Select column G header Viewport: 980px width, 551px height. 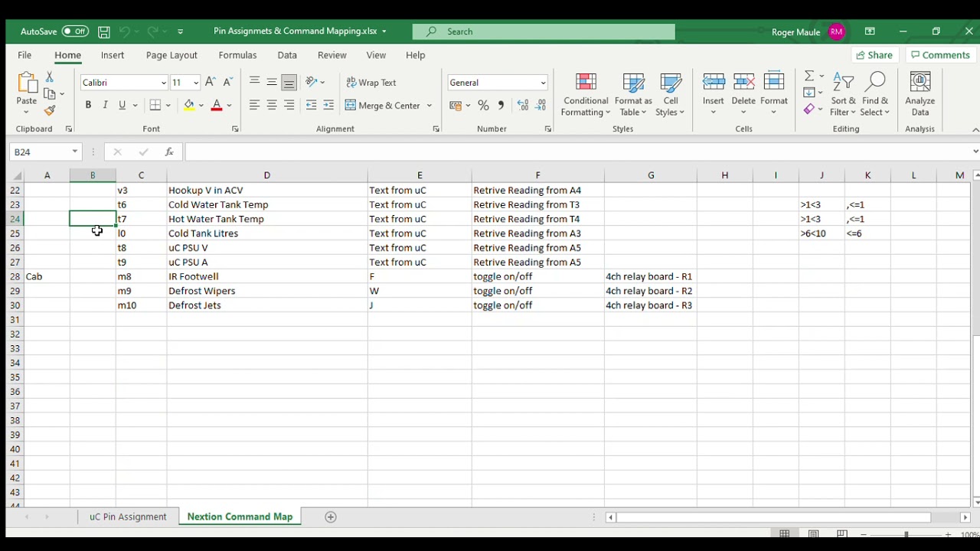651,175
